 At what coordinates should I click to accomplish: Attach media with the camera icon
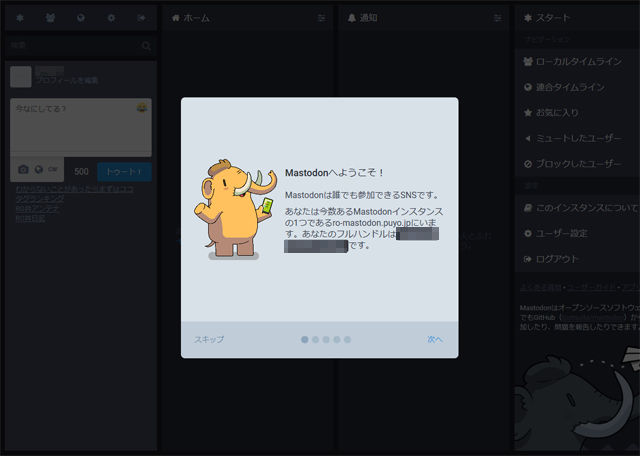[23, 169]
